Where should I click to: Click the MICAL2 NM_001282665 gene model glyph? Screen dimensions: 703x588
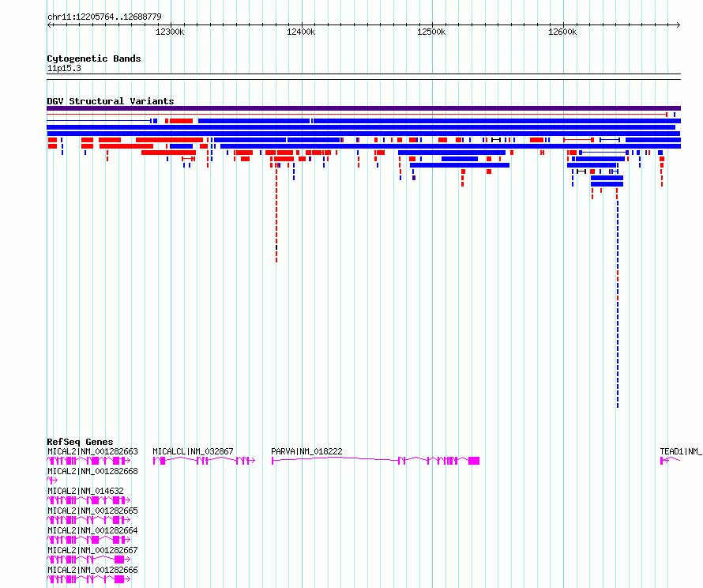pyautogui.click(x=88, y=520)
